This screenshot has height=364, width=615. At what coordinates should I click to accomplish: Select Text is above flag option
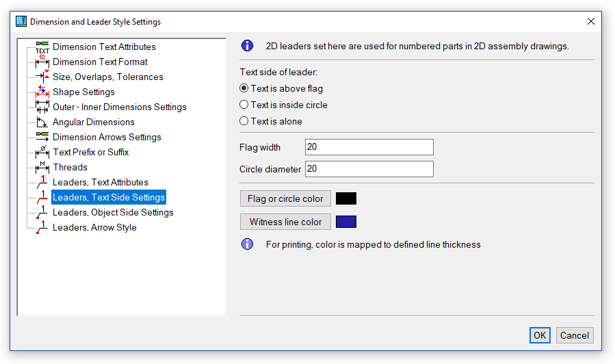tap(244, 88)
